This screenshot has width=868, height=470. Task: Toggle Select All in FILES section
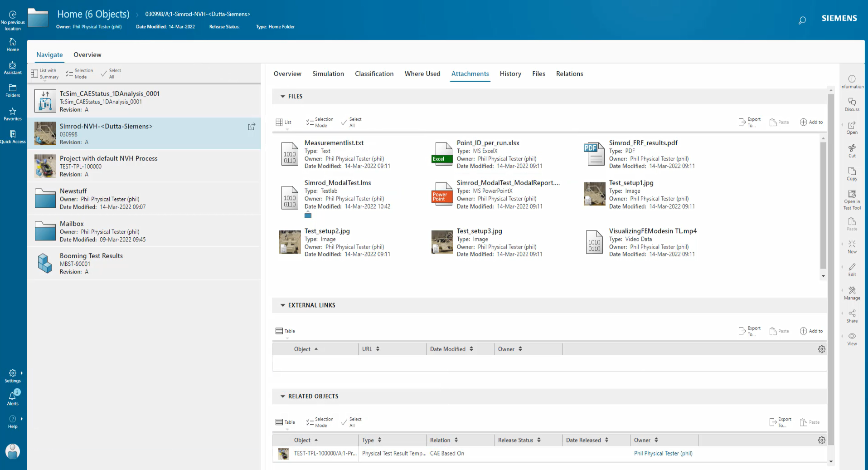tap(351, 122)
